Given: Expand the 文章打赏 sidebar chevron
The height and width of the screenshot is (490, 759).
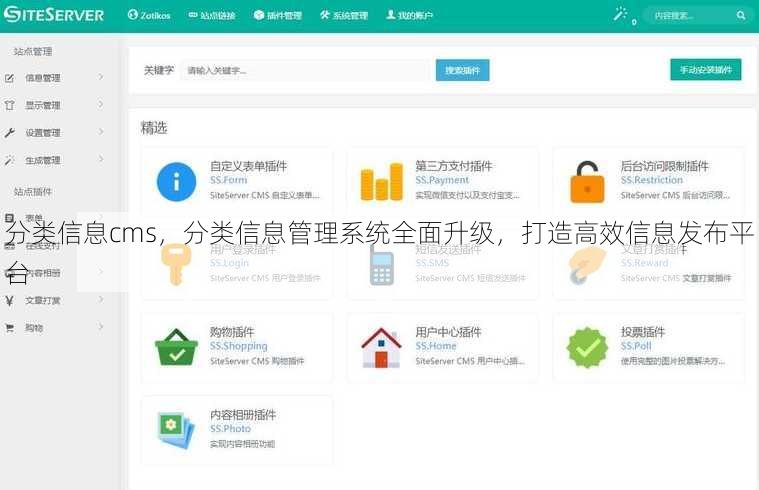Looking at the screenshot, I should [100, 300].
